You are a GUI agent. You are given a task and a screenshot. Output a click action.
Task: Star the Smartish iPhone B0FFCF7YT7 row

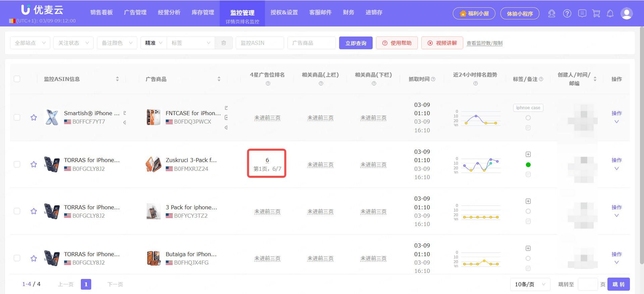(x=34, y=118)
